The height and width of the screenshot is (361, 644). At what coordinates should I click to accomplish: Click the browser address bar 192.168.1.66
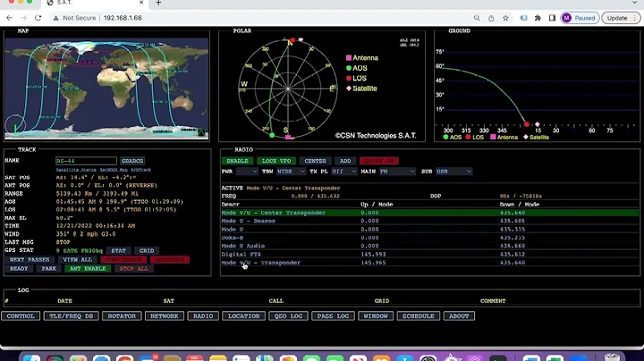[123, 18]
